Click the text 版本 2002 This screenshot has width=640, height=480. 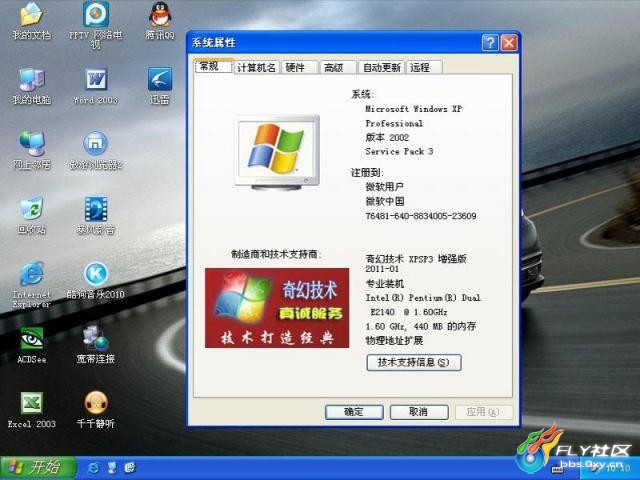point(387,138)
